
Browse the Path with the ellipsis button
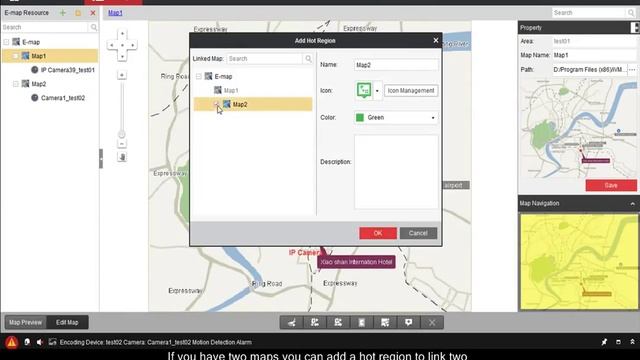point(632,70)
